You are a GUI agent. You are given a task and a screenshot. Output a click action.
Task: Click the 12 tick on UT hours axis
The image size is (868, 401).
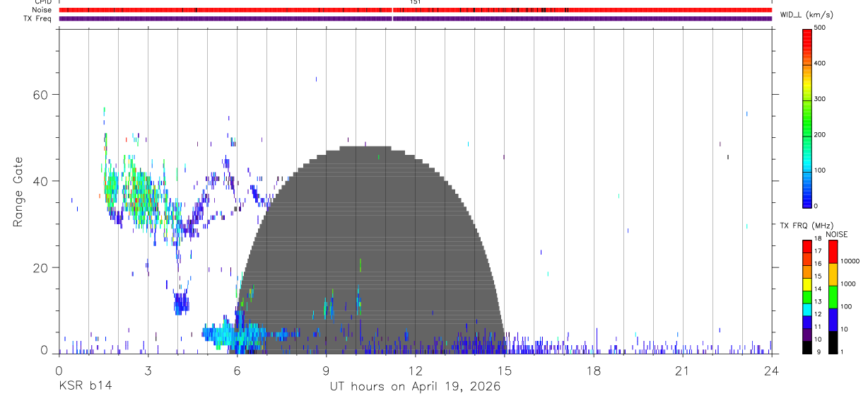coord(416,370)
